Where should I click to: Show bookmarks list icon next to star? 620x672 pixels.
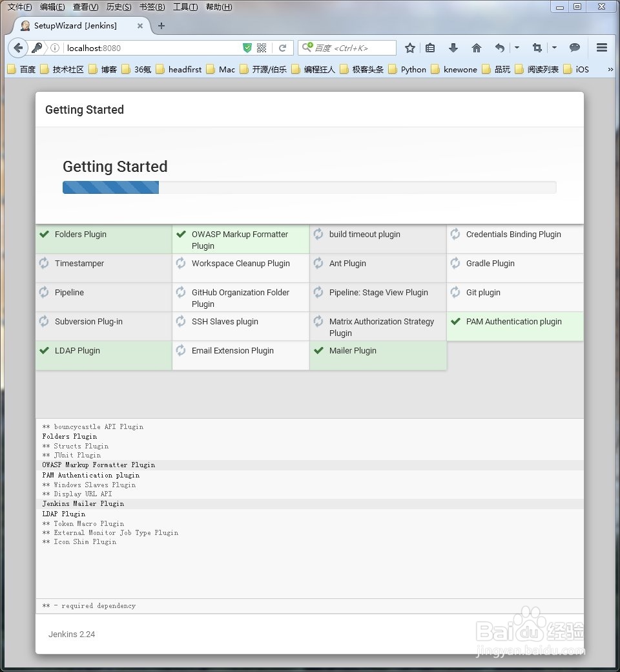(430, 48)
